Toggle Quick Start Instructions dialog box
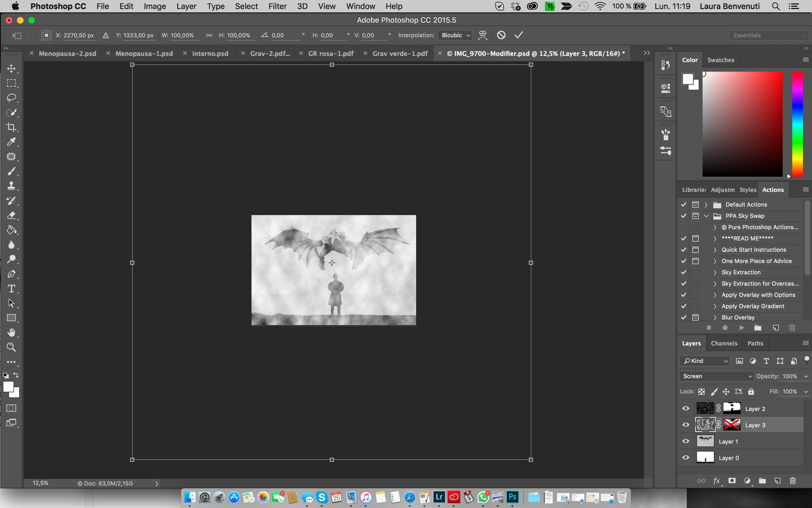This screenshot has width=812, height=508. [696, 250]
